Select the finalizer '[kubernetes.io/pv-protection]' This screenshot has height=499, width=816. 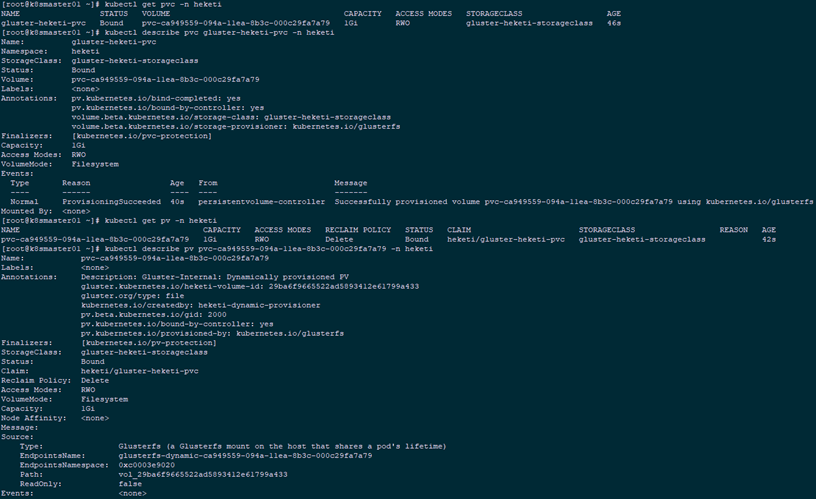point(149,343)
